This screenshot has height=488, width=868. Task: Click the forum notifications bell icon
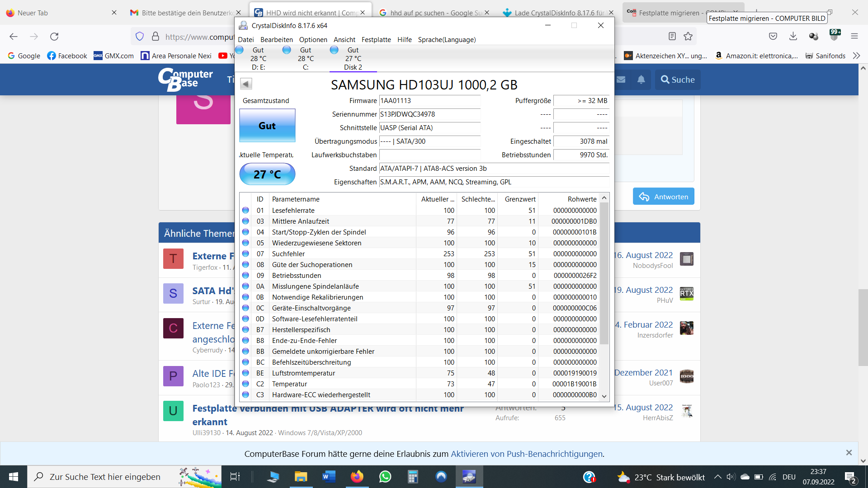coord(641,80)
